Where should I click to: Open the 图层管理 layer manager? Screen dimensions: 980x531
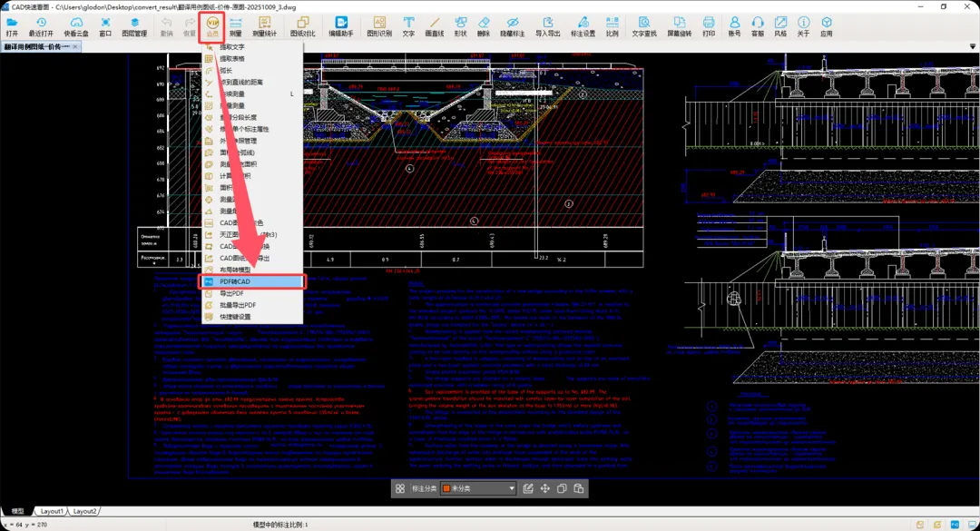[x=134, y=25]
